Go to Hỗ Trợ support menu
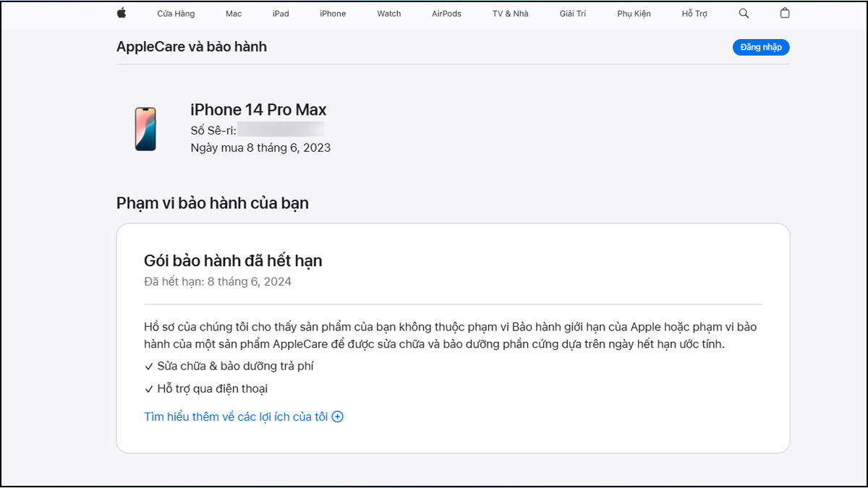The width and height of the screenshot is (868, 488). click(694, 14)
